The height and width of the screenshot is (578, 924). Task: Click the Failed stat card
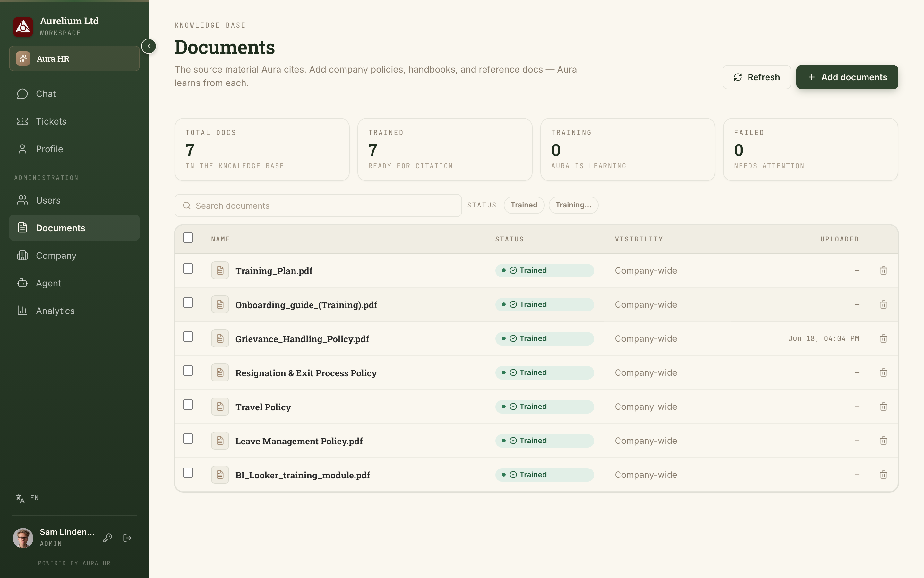pyautogui.click(x=810, y=149)
